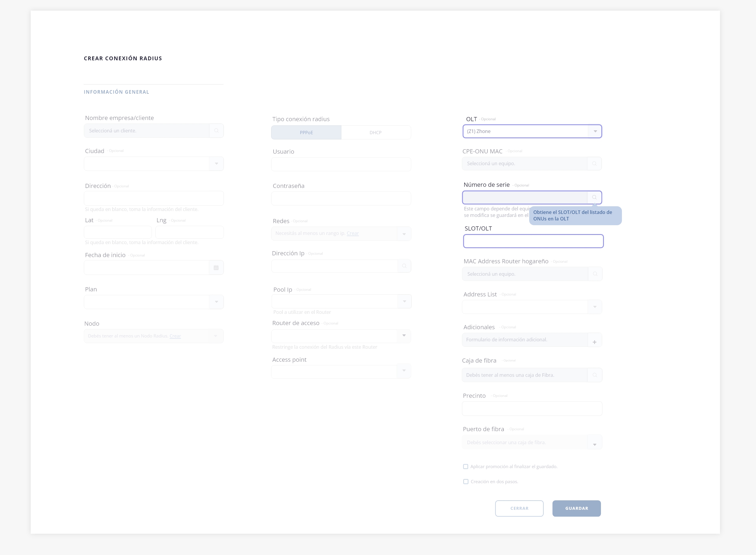Click the CERRAR button

(519, 508)
